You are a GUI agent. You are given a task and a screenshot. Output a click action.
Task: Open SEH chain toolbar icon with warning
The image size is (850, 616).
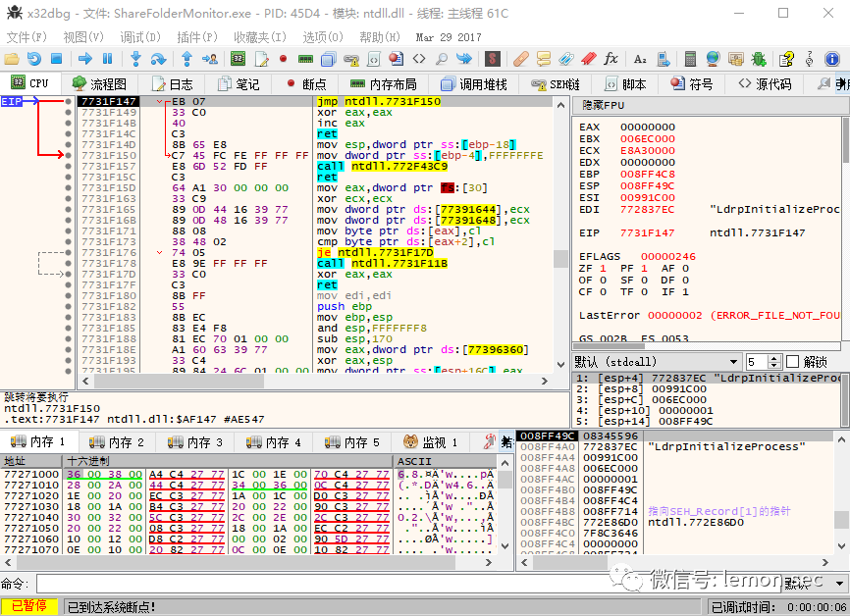350,59
